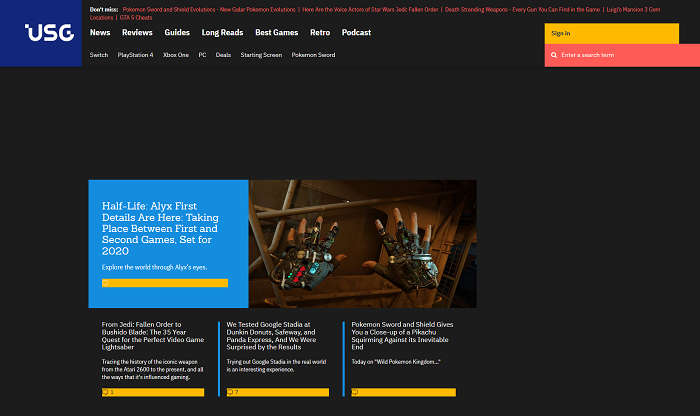Open the Best Games page
700x416 pixels.
pos(276,33)
